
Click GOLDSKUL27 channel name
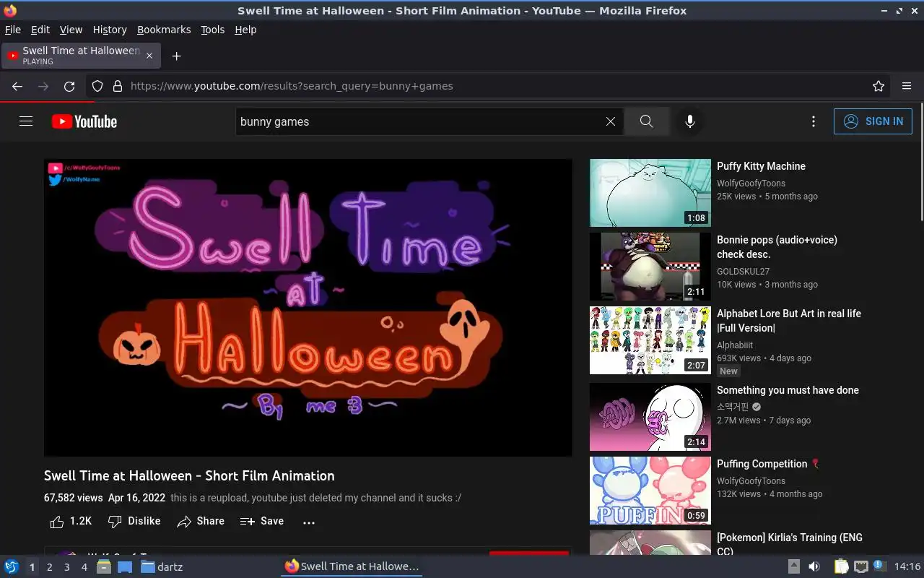click(x=743, y=272)
